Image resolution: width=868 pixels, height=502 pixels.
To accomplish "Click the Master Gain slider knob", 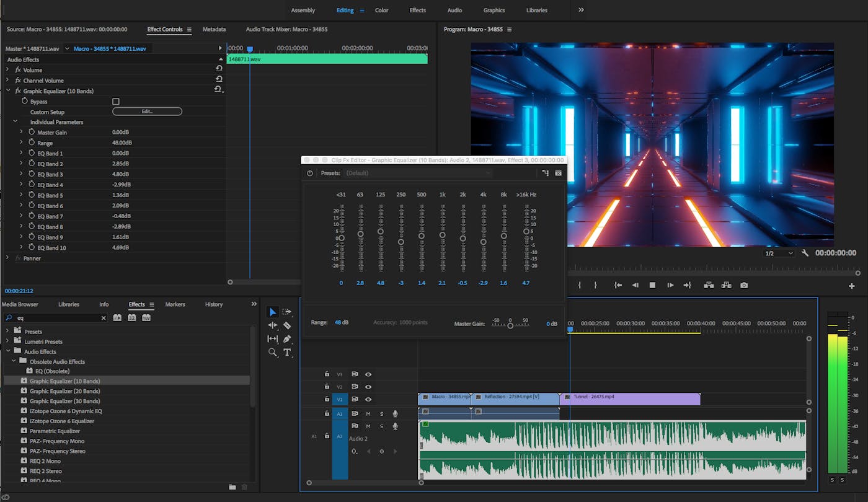I will pyautogui.click(x=510, y=325).
